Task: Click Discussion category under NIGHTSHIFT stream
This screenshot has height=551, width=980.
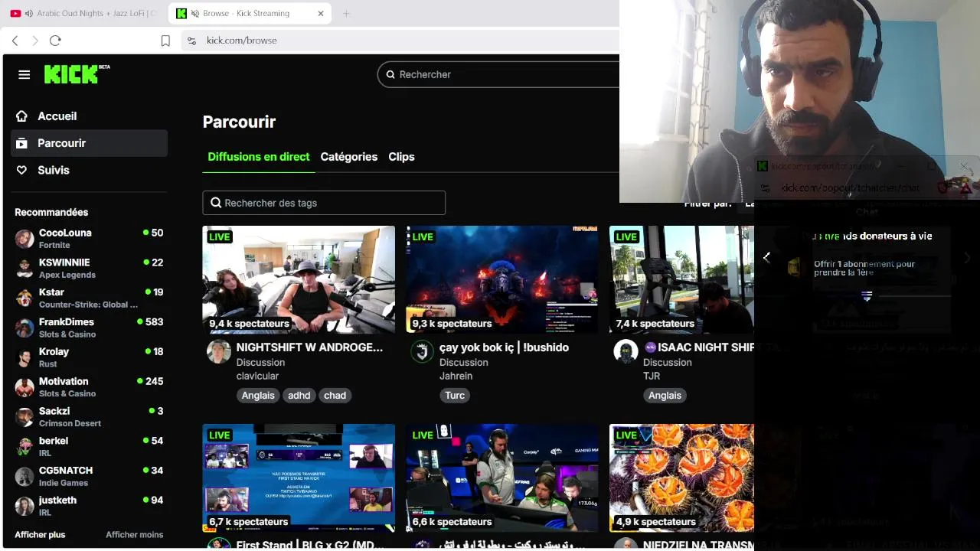Action: 260,363
